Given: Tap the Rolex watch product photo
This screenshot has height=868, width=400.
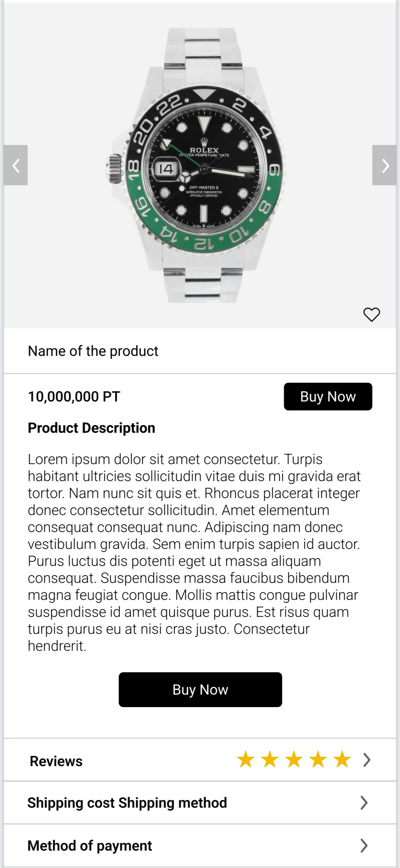Looking at the screenshot, I should coord(200,165).
